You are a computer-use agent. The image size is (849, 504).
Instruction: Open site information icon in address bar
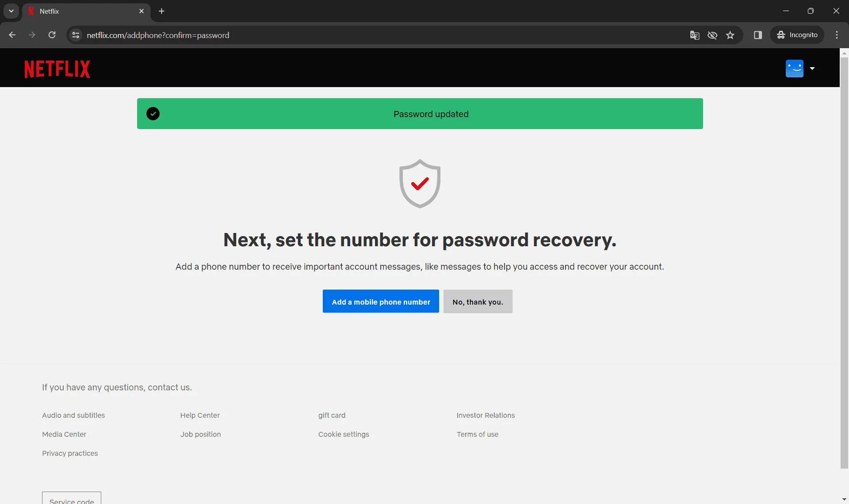76,35
